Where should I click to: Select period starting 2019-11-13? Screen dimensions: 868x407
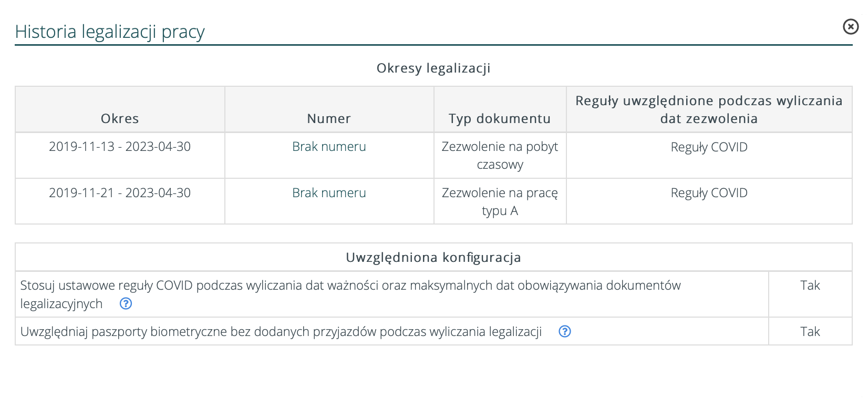point(120,147)
